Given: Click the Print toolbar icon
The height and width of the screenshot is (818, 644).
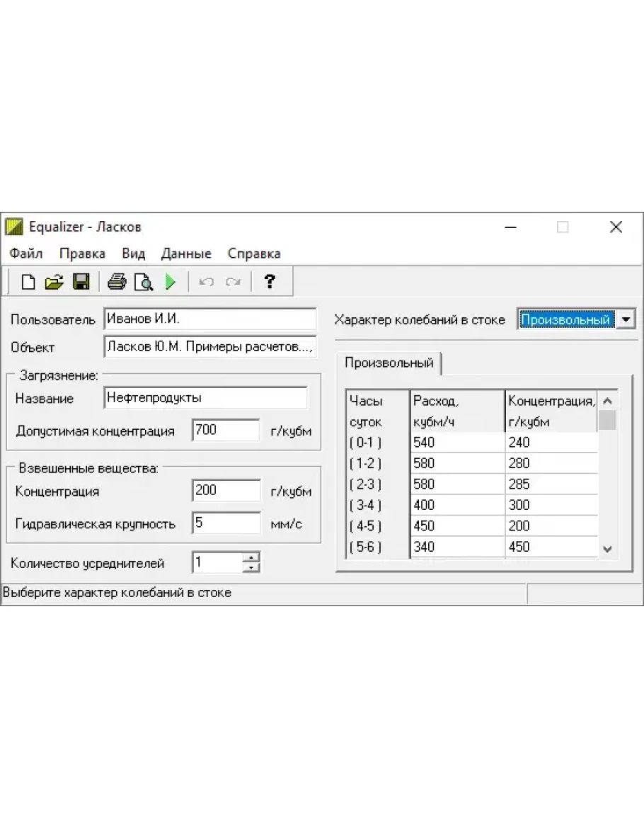Looking at the screenshot, I should point(117,283).
